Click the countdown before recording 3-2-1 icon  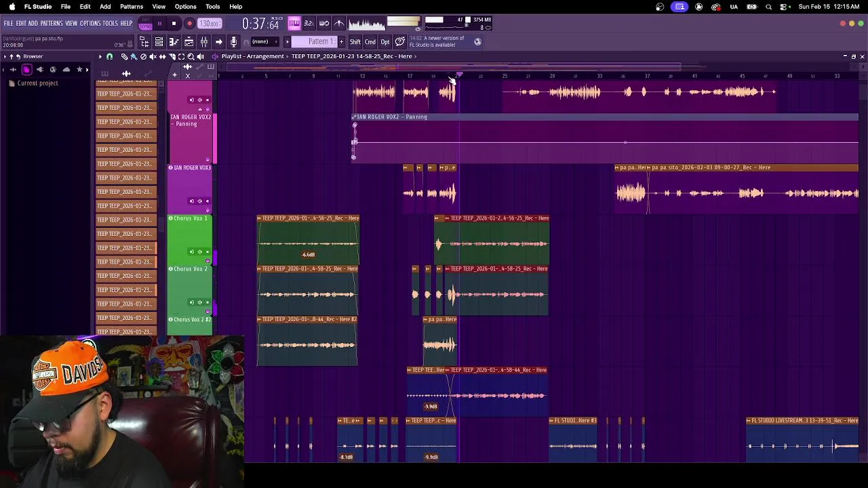pyautogui.click(x=309, y=24)
